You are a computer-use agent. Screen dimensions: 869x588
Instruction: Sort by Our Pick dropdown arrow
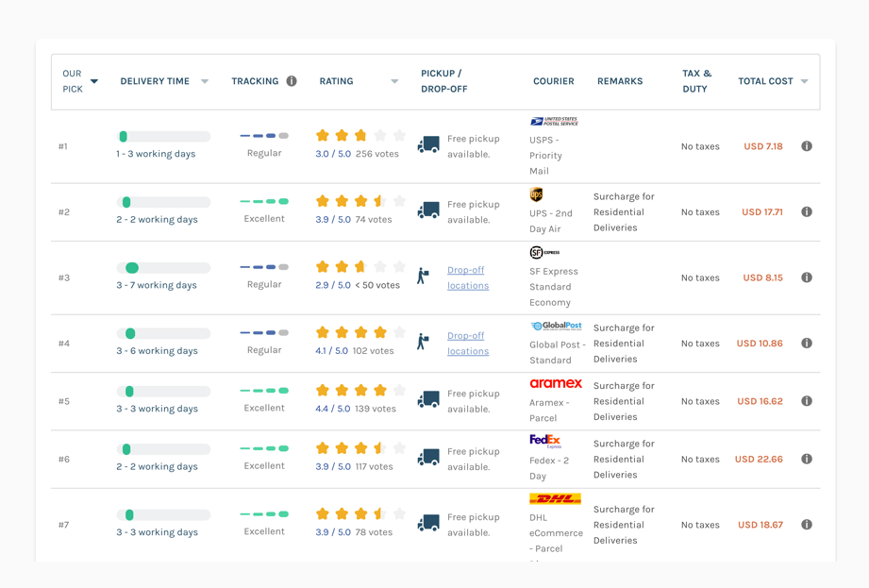(x=94, y=82)
